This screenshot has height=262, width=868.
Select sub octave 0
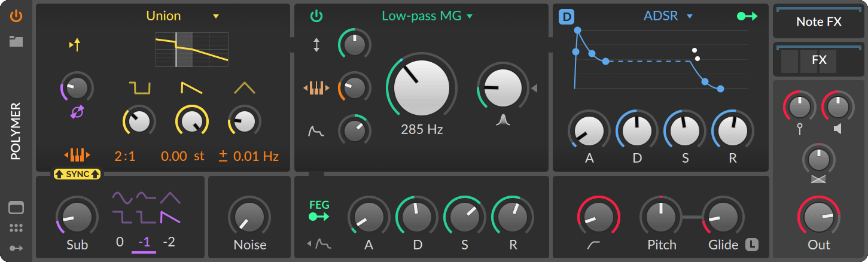[120, 242]
